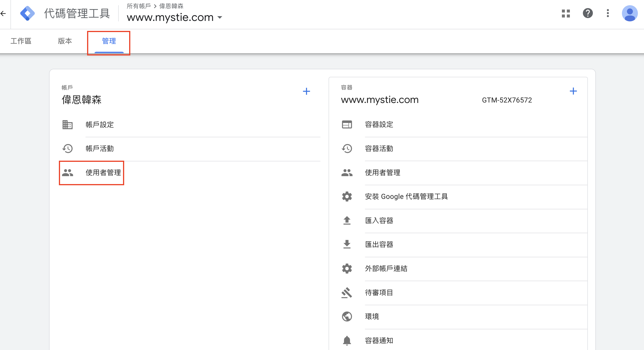
Task: Click the gavel icon beside 待審項目
Action: (x=347, y=292)
